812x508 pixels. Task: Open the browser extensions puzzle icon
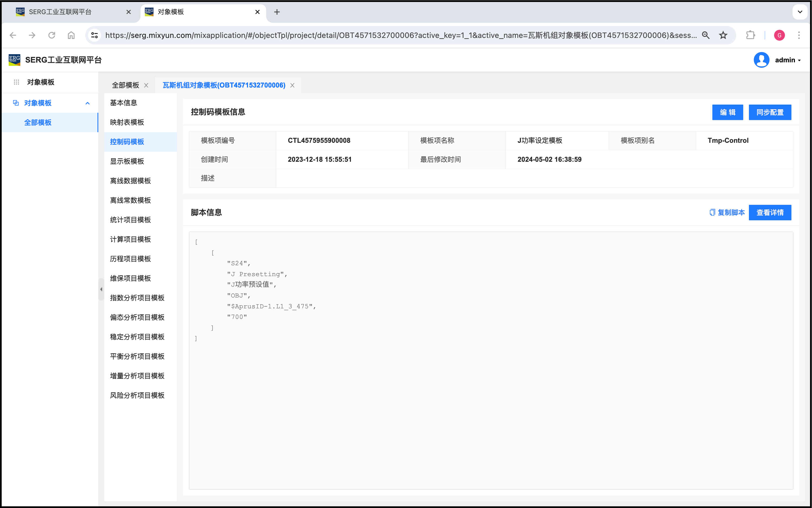(750, 35)
